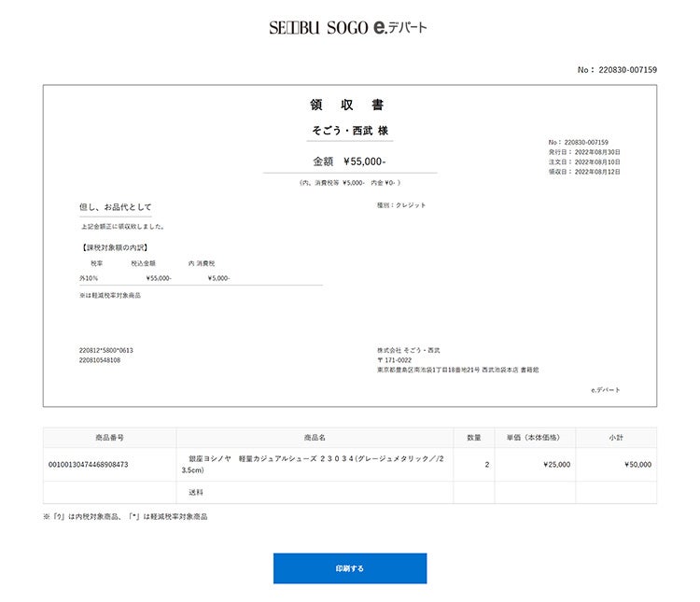Click the company name 株式会社 そごう・西武
The width and height of the screenshot is (700, 602).
[x=409, y=350]
